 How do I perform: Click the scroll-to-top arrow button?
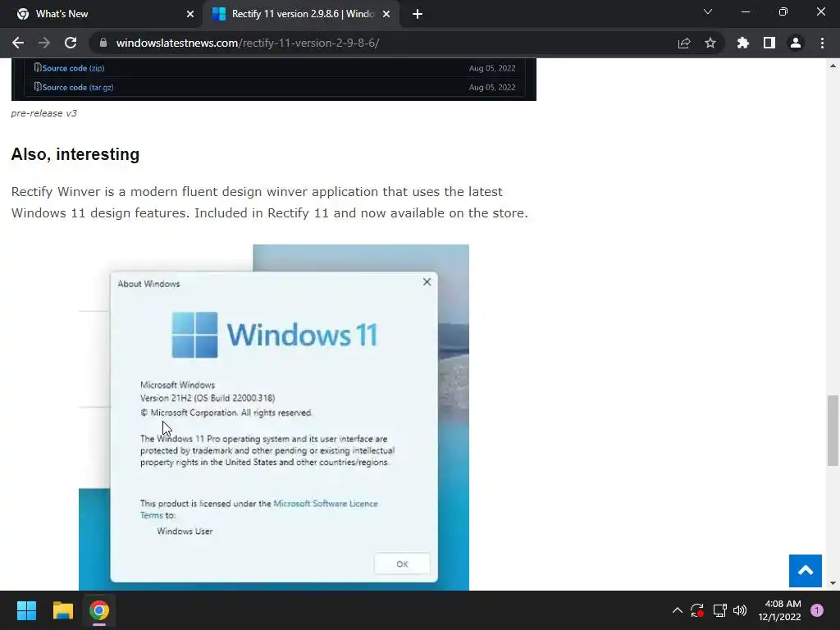pyautogui.click(x=806, y=571)
